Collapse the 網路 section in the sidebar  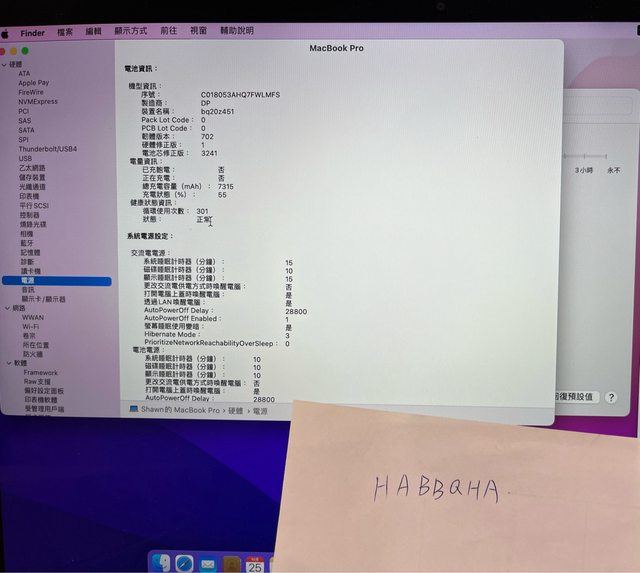pos(4,308)
